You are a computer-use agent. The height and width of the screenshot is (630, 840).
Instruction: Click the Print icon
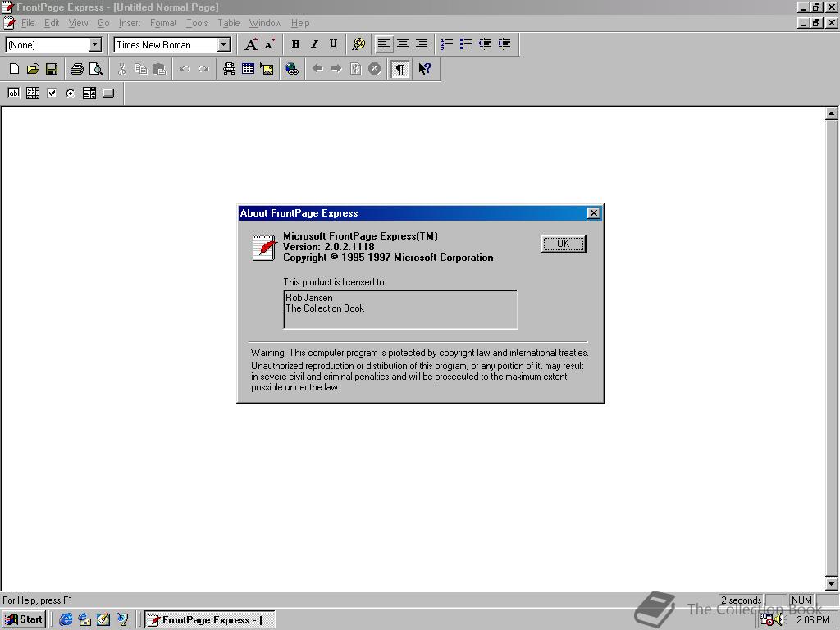pyautogui.click(x=77, y=69)
